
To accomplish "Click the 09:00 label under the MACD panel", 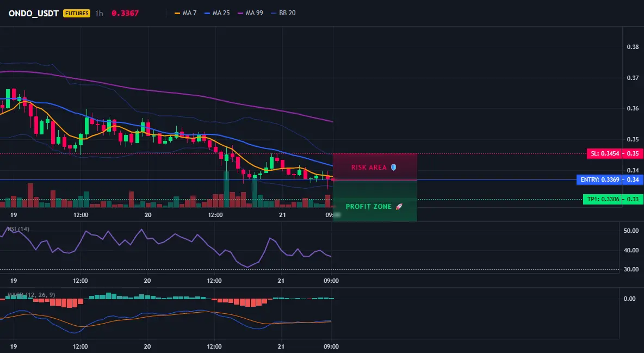I will [x=331, y=346].
